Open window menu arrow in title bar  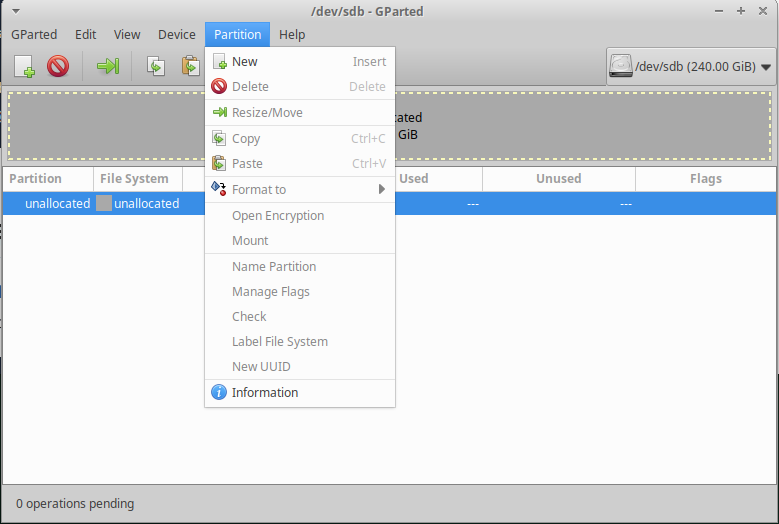coord(16,11)
